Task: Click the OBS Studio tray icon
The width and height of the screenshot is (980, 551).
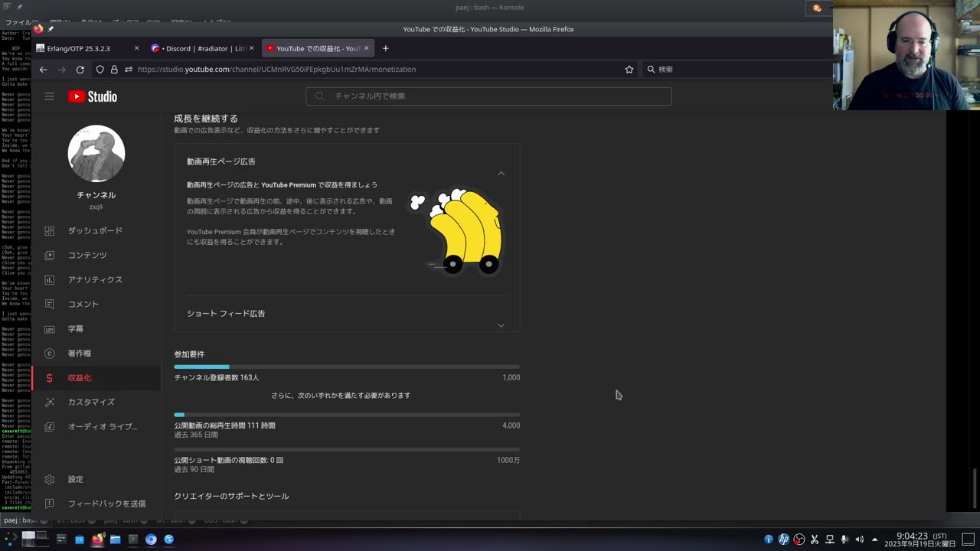Action: pyautogui.click(x=799, y=539)
